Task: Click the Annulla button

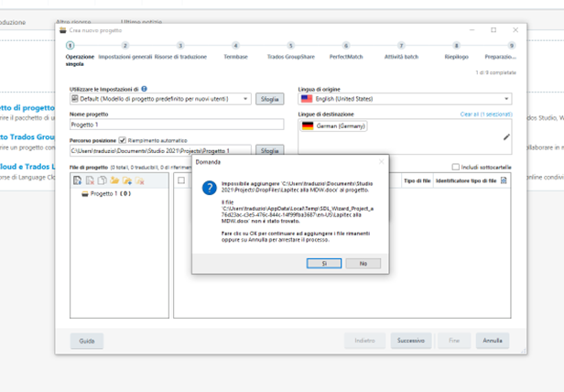Action: click(493, 341)
